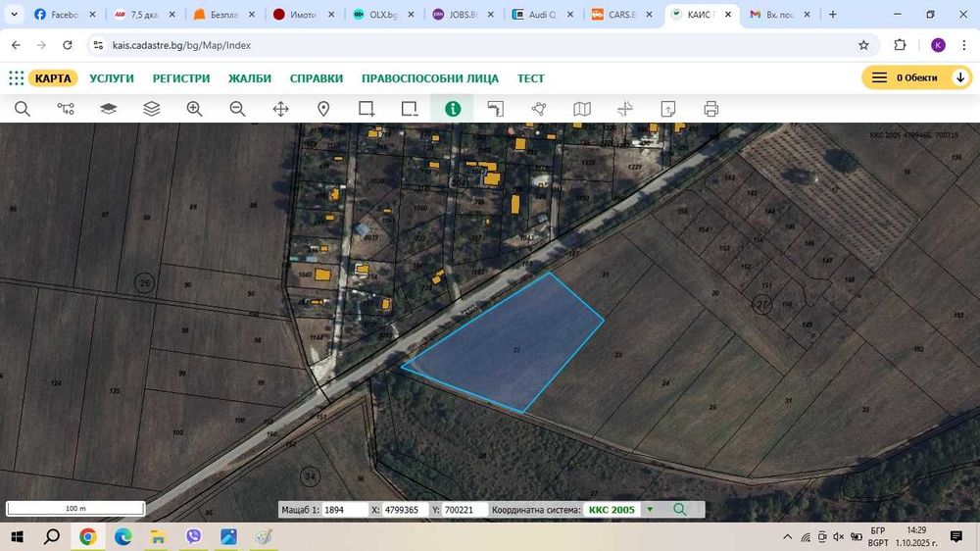Open the apps grid menu icon
This screenshot has height=551, width=980.
(17, 78)
